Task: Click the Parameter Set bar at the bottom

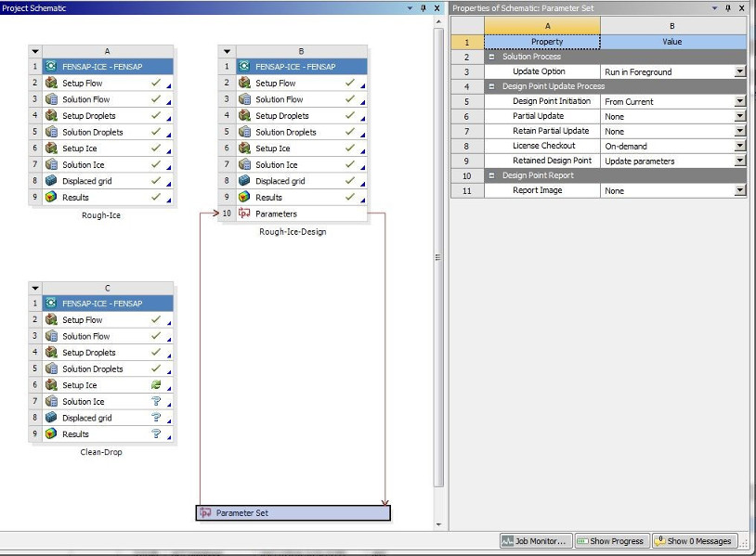Action: click(x=293, y=511)
